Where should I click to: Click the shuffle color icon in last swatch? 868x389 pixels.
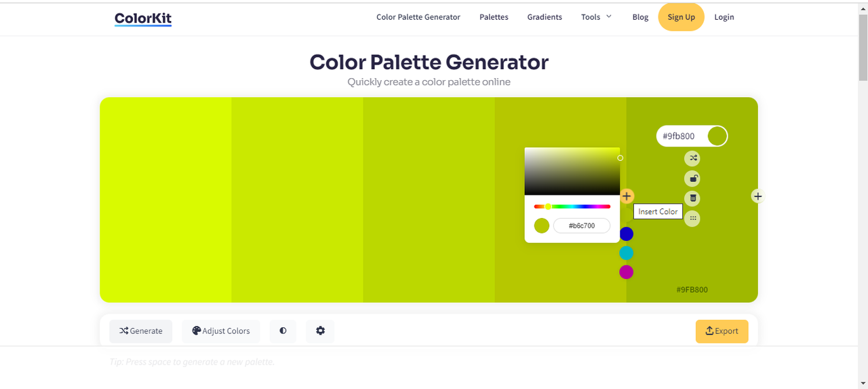point(692,159)
